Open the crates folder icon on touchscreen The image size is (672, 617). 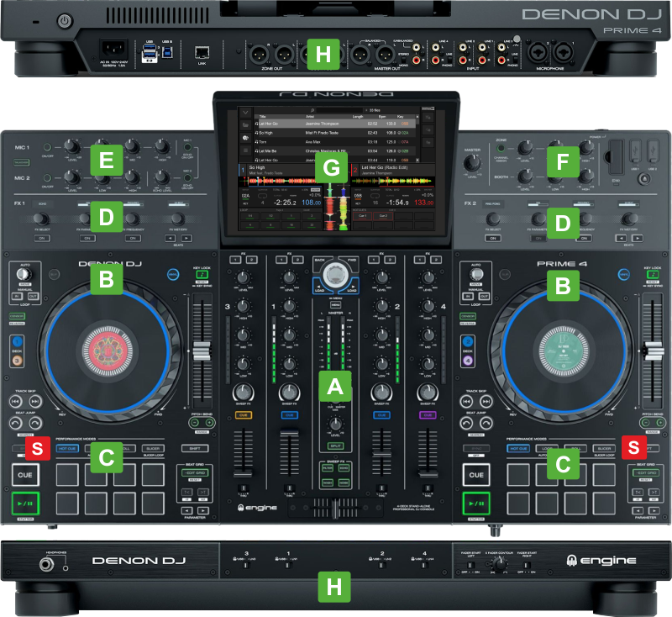[x=245, y=124]
